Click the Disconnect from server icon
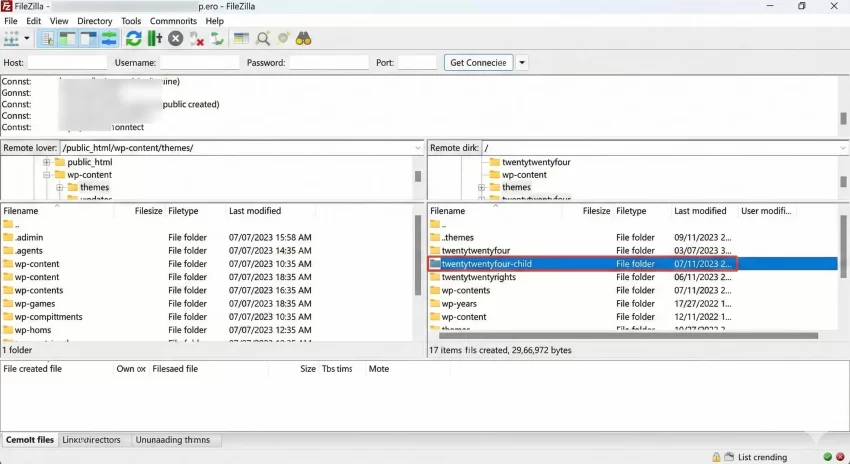This screenshot has width=850, height=464. coord(196,39)
